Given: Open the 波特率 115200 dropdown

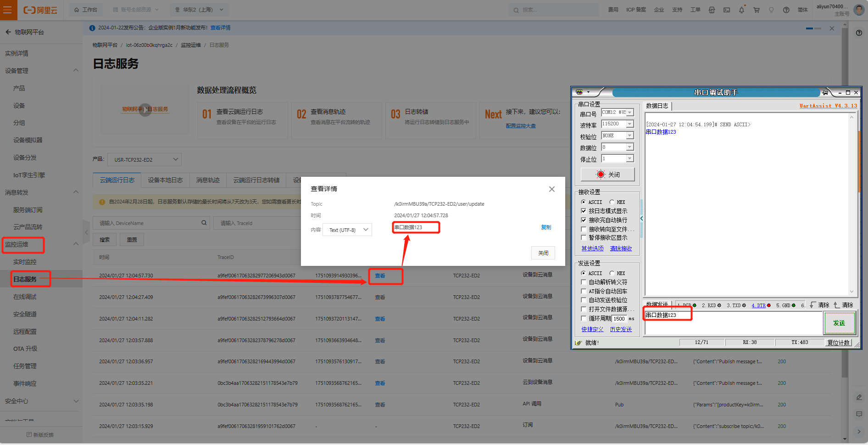Looking at the screenshot, I should 630,124.
